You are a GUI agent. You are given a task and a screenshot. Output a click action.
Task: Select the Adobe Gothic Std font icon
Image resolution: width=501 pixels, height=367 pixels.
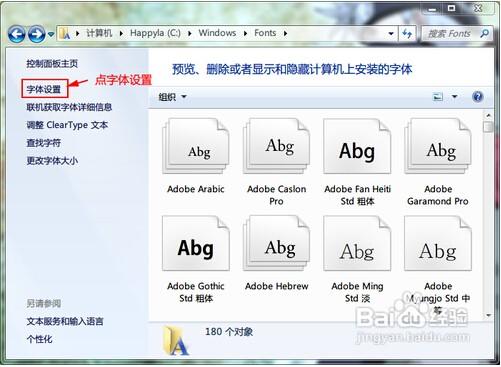click(196, 243)
